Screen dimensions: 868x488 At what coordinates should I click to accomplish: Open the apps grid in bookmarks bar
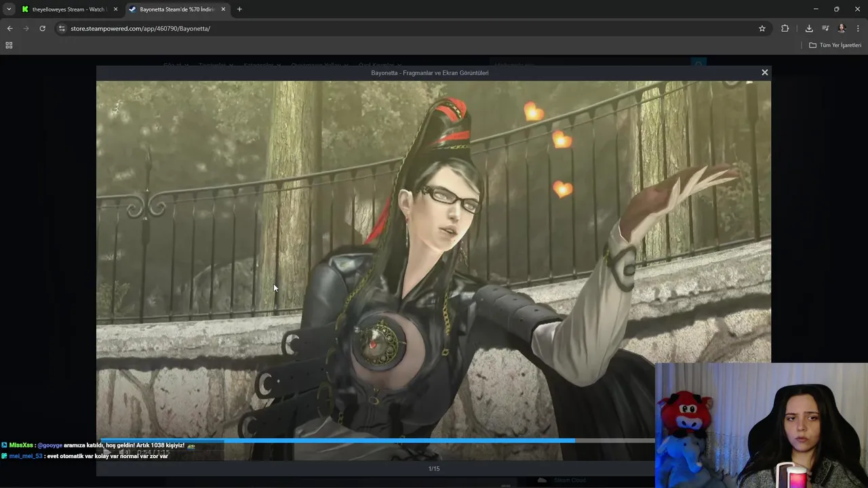(9, 45)
